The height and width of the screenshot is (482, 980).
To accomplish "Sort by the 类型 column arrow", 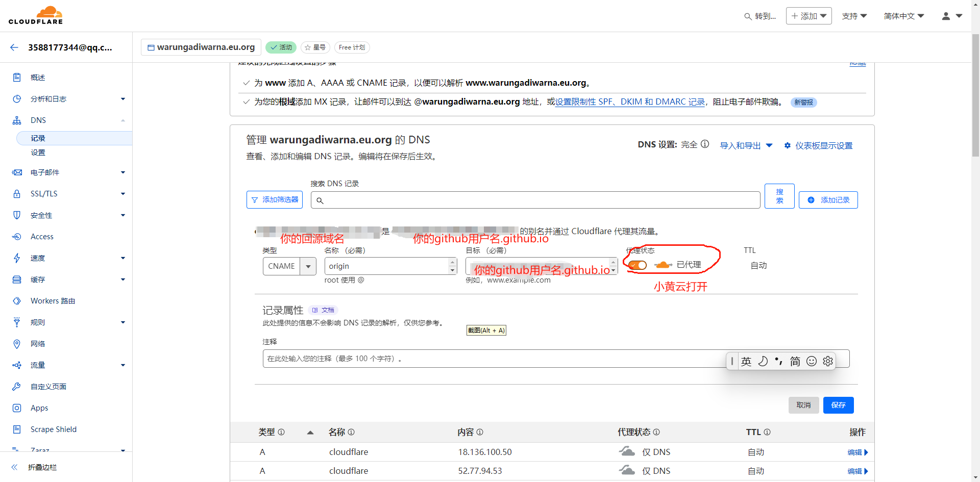I will pos(310,433).
